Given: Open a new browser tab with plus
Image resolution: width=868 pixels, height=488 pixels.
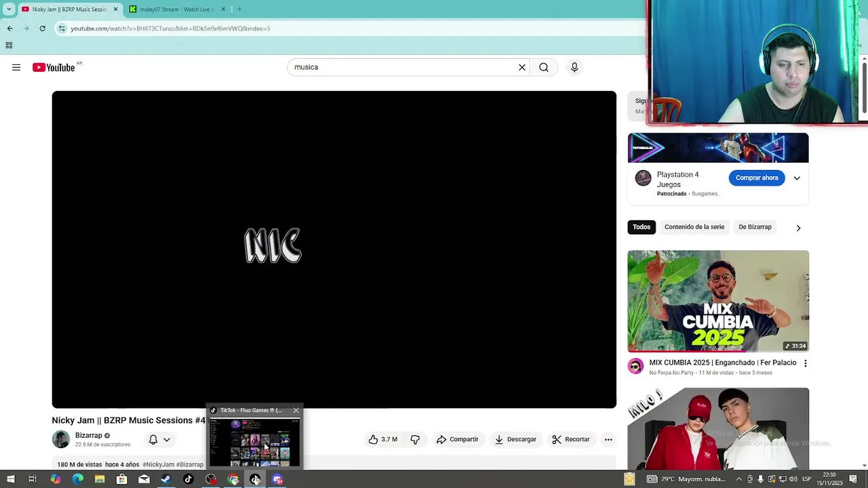Looking at the screenshot, I should tap(239, 9).
